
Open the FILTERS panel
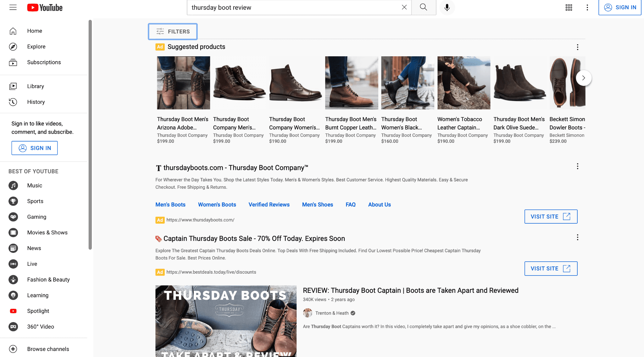click(173, 31)
